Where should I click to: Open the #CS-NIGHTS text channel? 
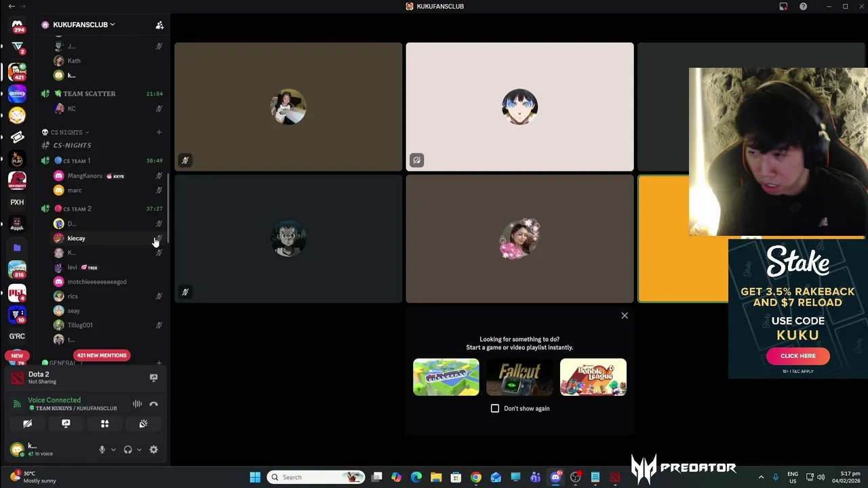click(x=72, y=145)
